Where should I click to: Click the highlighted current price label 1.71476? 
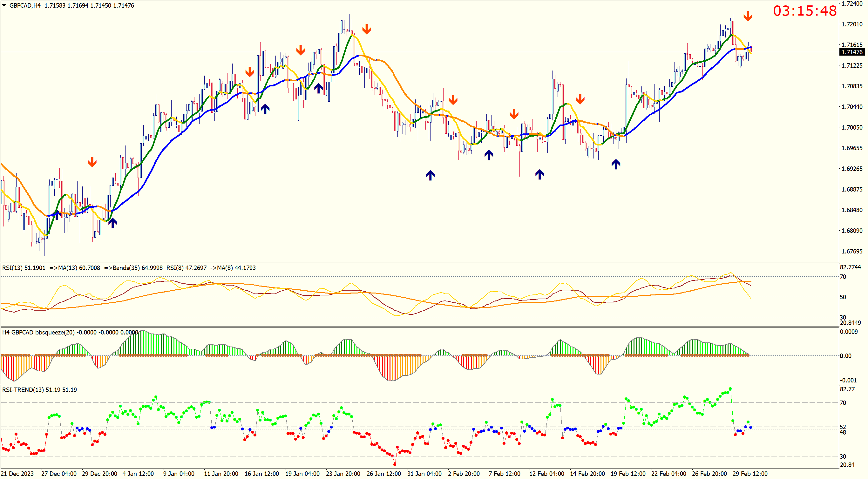coord(852,52)
